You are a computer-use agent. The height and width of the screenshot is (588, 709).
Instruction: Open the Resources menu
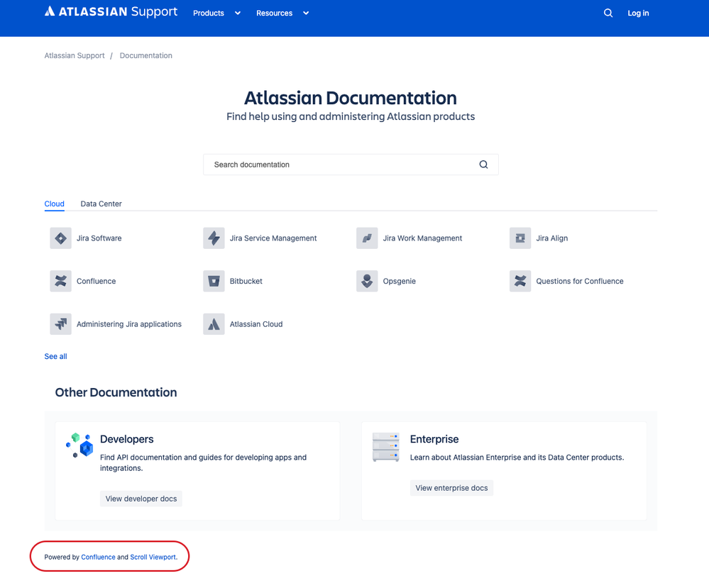click(x=275, y=13)
